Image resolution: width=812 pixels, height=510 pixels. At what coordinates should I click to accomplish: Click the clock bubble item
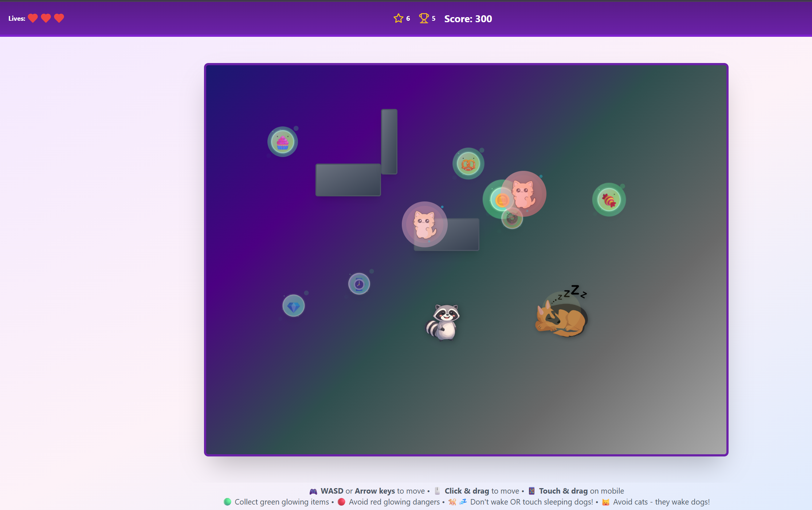pos(359,284)
